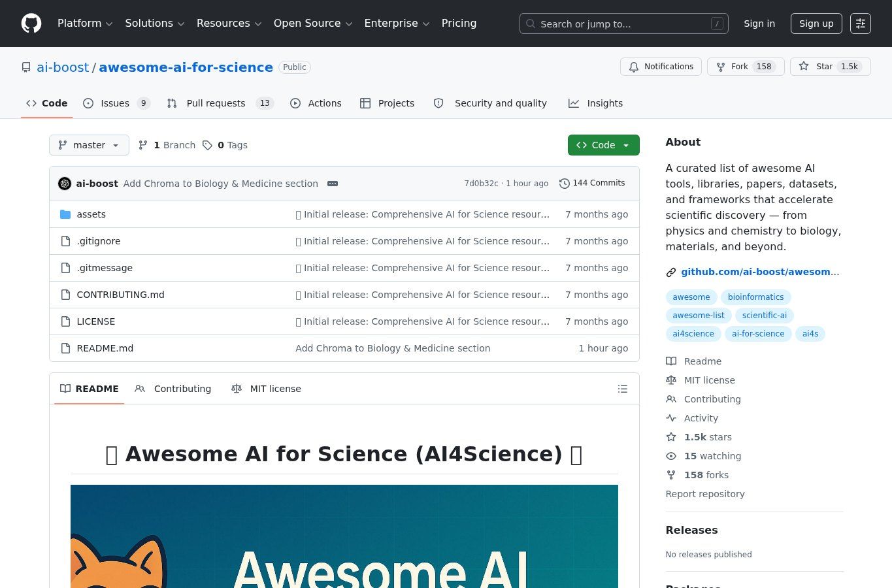Click the ai4s topic tag
The image size is (892, 588).
click(x=810, y=334)
